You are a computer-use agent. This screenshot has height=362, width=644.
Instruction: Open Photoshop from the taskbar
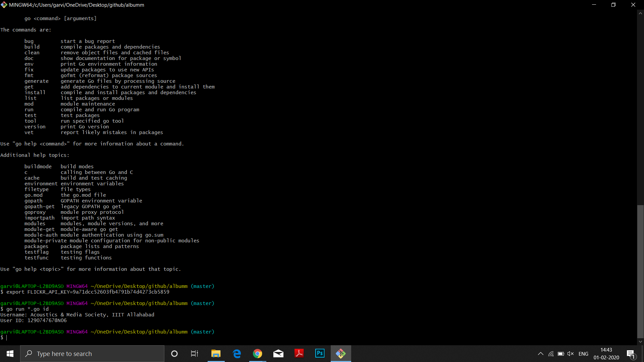tap(320, 353)
